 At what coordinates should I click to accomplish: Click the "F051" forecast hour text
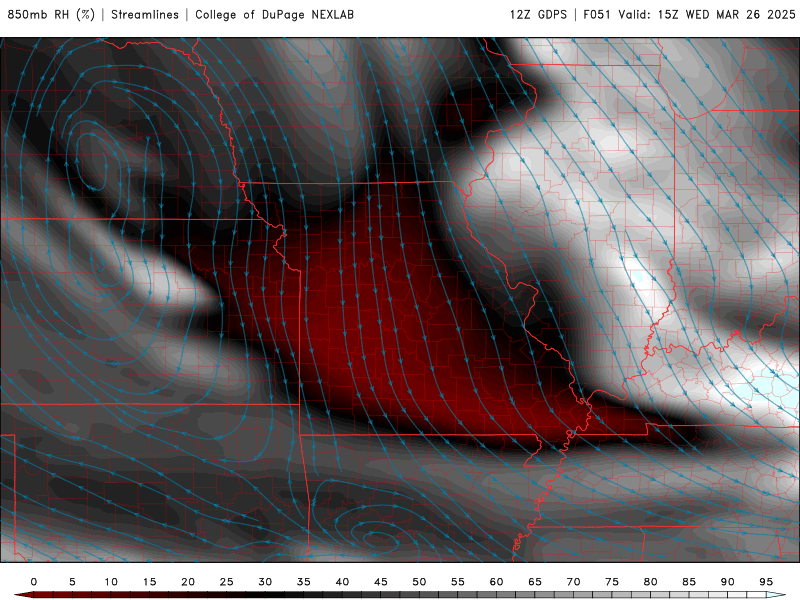[596, 14]
